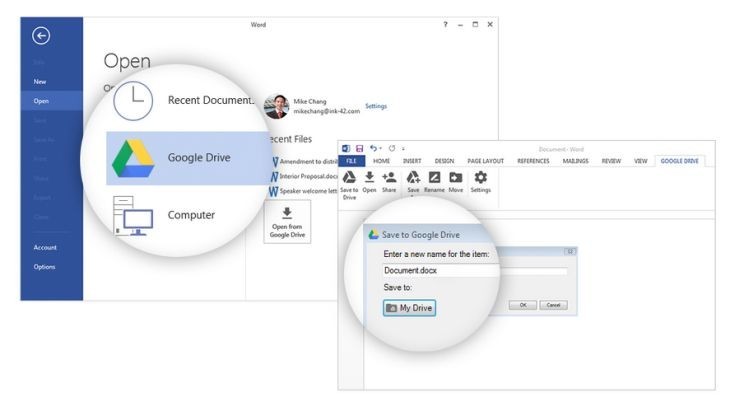Click the Redo circular arrow icon
Image resolution: width=730 pixels, height=411 pixels.
click(x=392, y=148)
